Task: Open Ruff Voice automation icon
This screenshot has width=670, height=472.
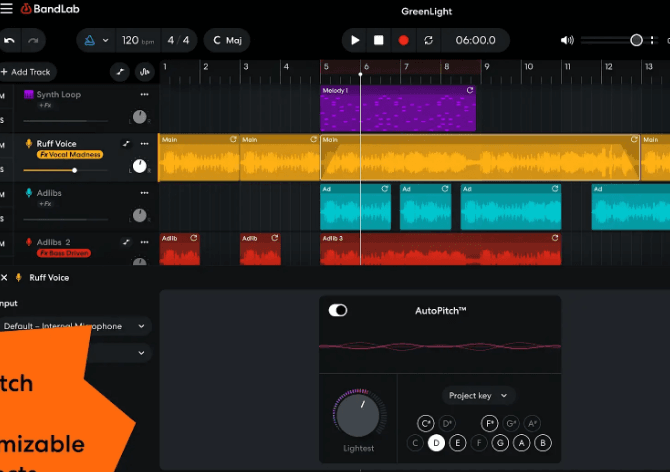Action: tap(126, 144)
